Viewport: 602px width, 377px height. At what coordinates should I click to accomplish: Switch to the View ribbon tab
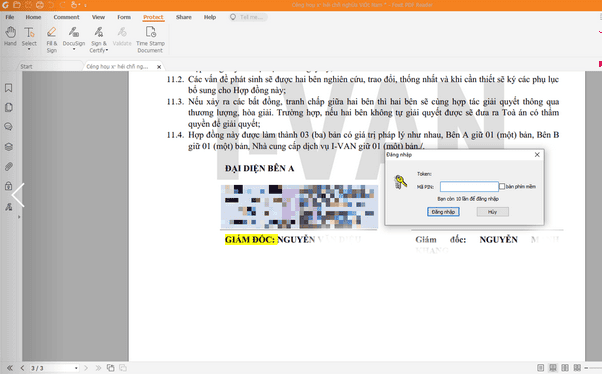[98, 17]
